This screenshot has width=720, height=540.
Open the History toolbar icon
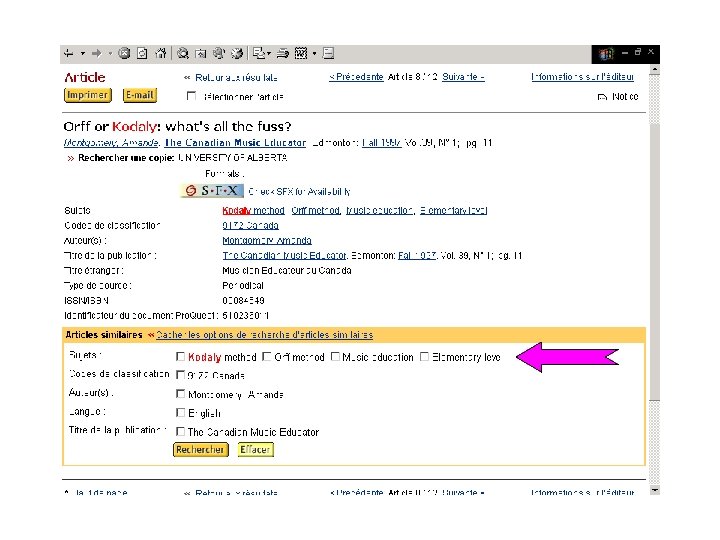coord(237,53)
